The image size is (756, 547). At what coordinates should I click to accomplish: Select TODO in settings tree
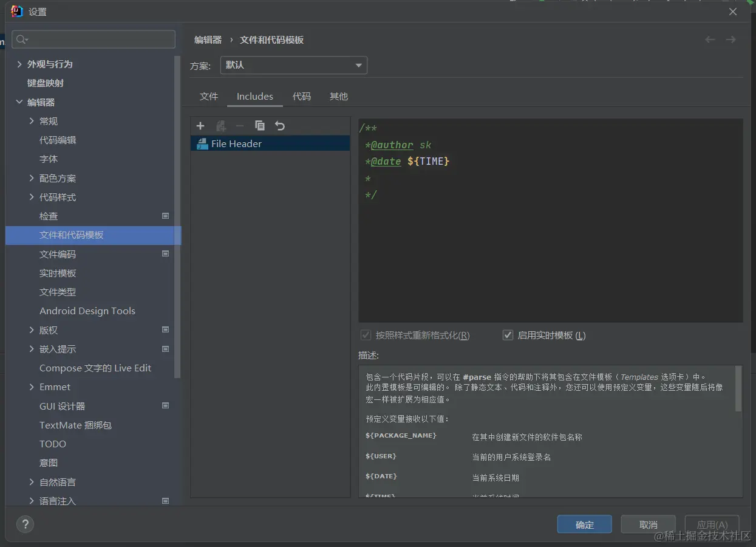(x=53, y=444)
